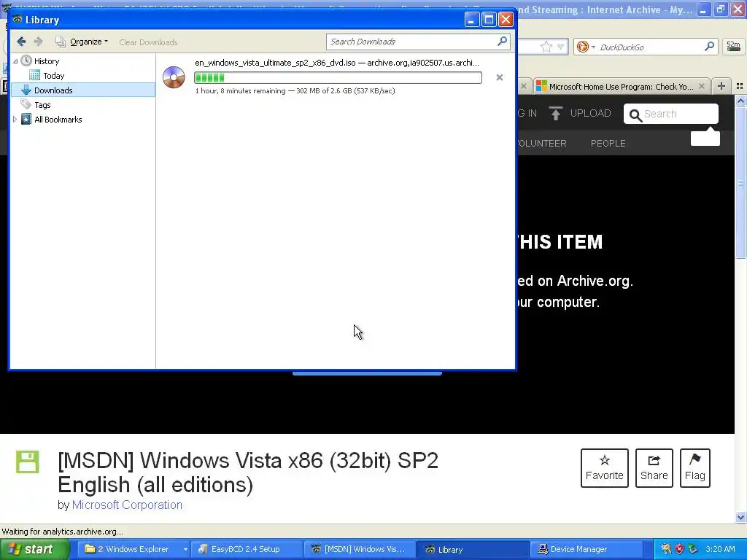Click the Library forward arrow
747x560 pixels.
click(x=38, y=42)
